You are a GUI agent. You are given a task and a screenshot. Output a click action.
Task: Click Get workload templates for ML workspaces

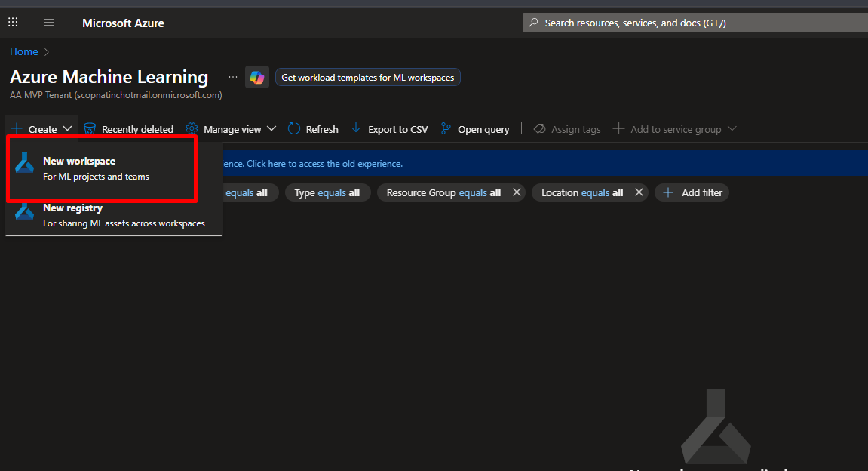(x=367, y=77)
